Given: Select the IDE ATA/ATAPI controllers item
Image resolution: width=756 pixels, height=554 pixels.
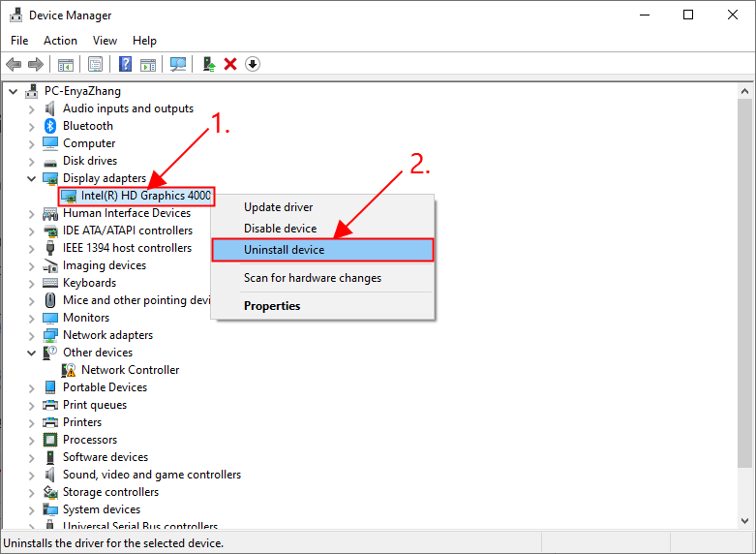Looking at the screenshot, I should (x=127, y=231).
